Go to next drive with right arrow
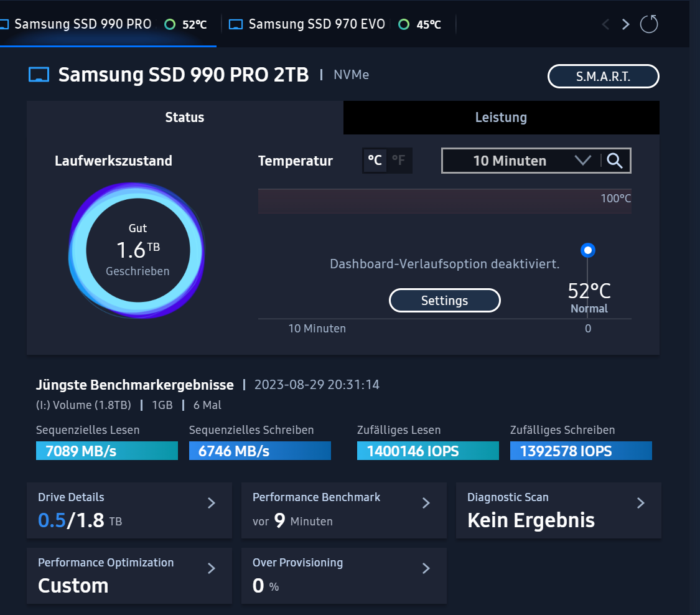The height and width of the screenshot is (615, 700). tap(625, 24)
